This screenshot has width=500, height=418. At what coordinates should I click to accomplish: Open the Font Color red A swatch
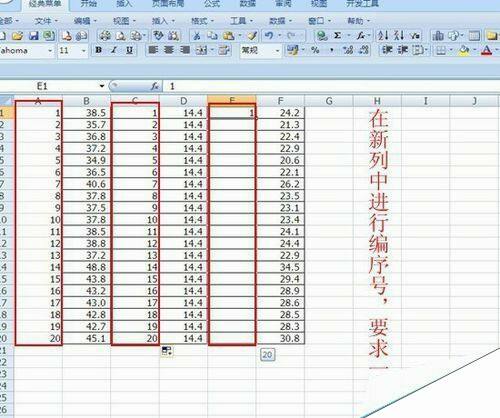[487, 50]
